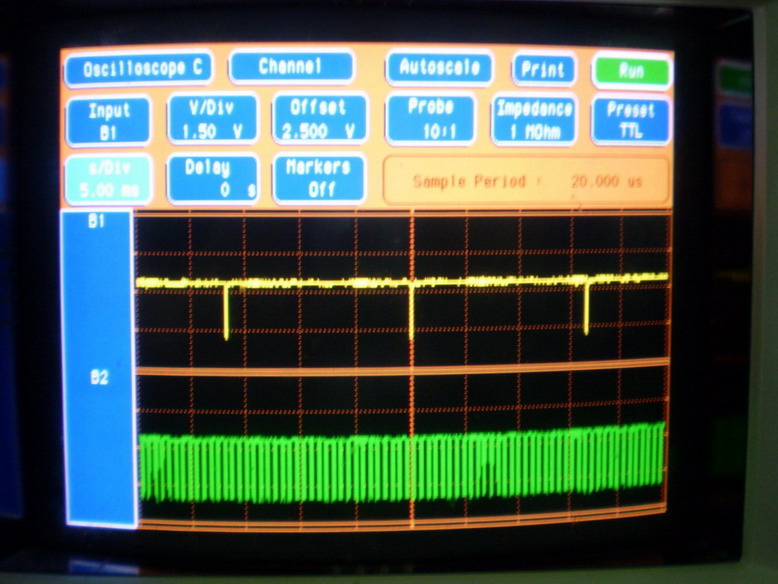Select the B1 channel label
This screenshot has height=584, width=778.
97,221
